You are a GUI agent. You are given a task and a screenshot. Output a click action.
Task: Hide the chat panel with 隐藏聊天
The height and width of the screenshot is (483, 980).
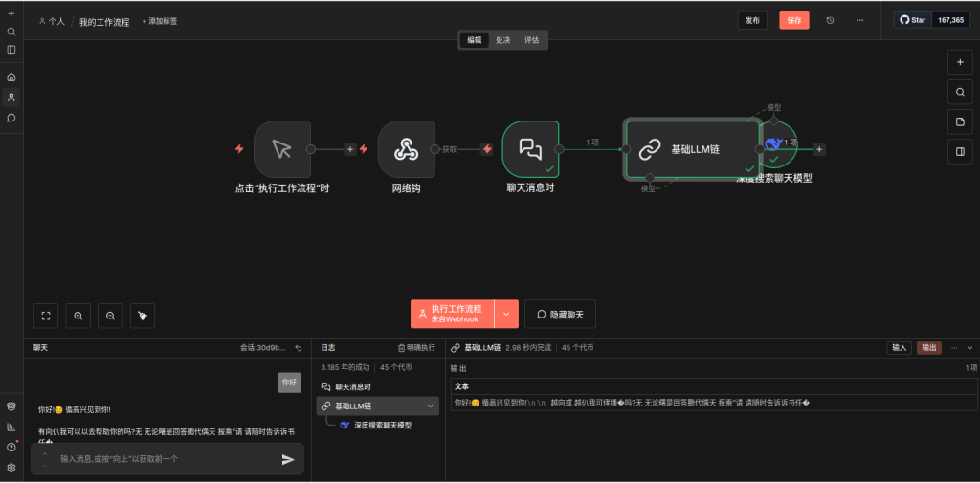[x=560, y=314]
